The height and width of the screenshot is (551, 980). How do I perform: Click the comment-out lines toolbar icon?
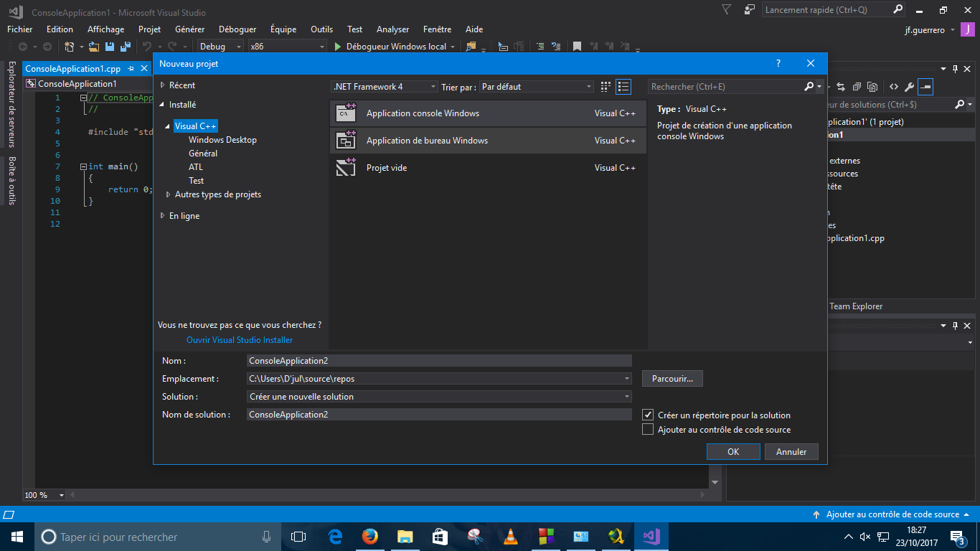[540, 47]
